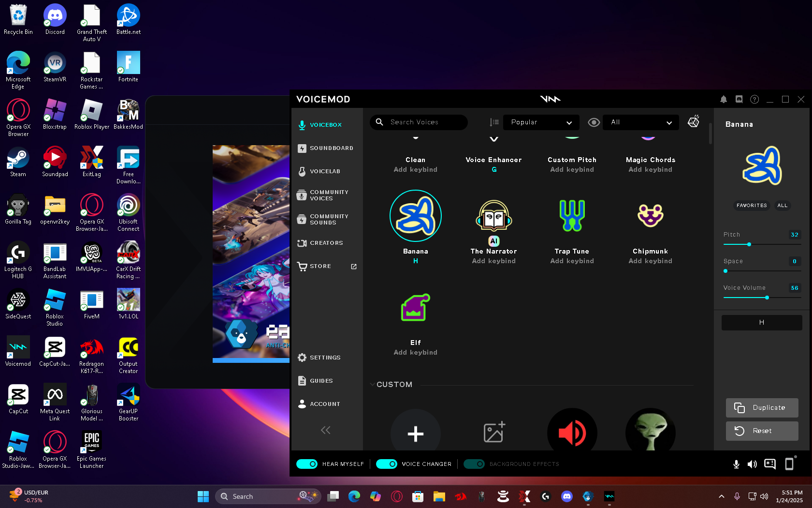Adjust the Space slider
The image size is (812, 508).
point(762,271)
